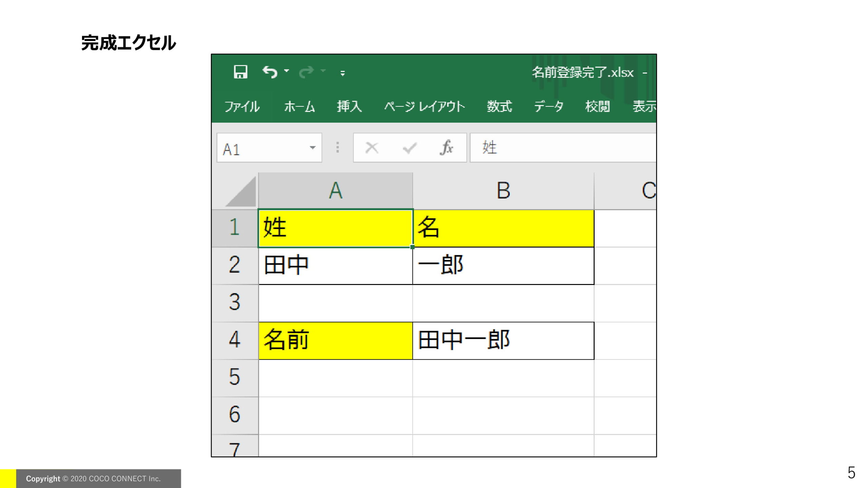The height and width of the screenshot is (488, 868).
Task: Select the column B header
Action: coord(503,191)
